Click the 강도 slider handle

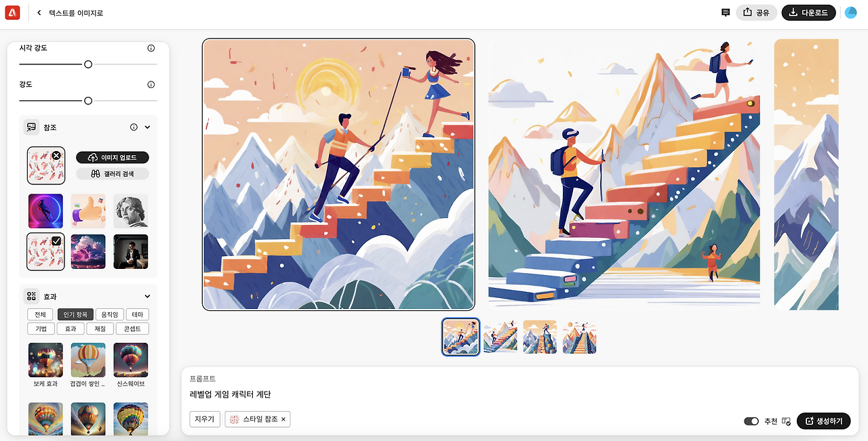coord(88,101)
